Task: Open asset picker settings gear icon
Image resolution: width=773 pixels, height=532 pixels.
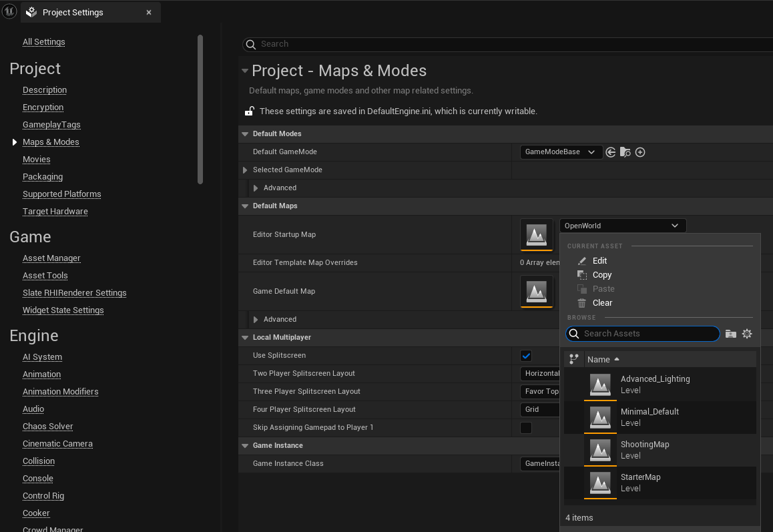Action: coord(747,334)
